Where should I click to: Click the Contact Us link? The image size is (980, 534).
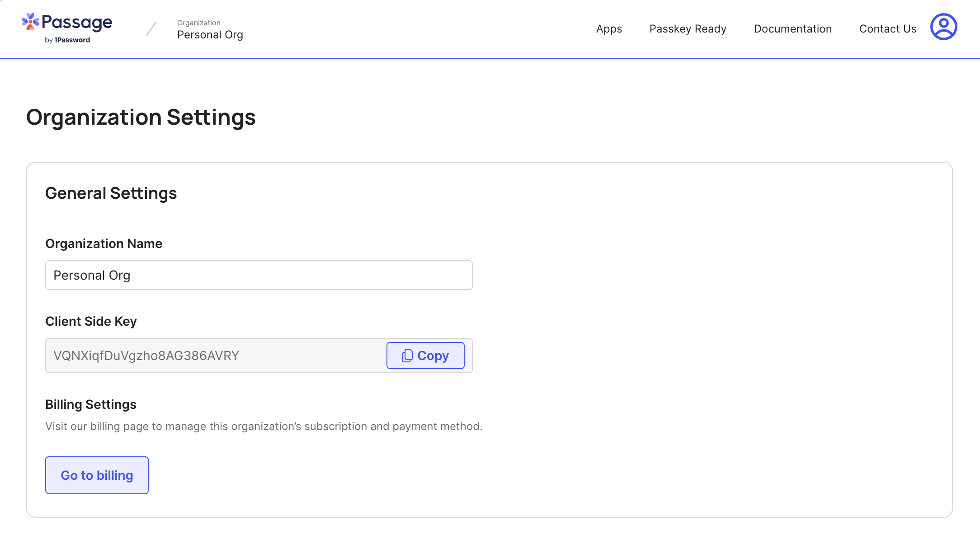(x=887, y=28)
